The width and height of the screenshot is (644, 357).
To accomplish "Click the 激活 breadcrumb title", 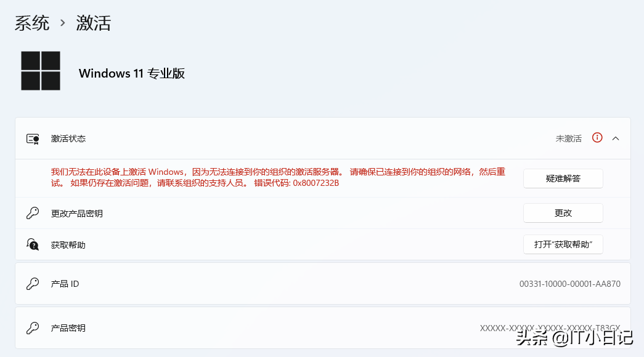I will point(94,23).
